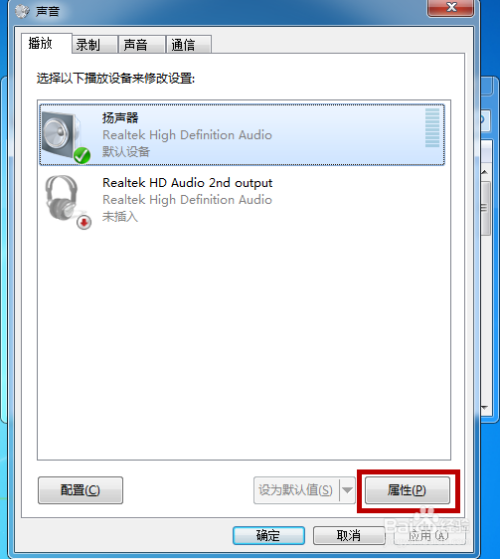The width and height of the screenshot is (500, 559).
Task: Close the 声音 dialog with X
Action: point(451,7)
